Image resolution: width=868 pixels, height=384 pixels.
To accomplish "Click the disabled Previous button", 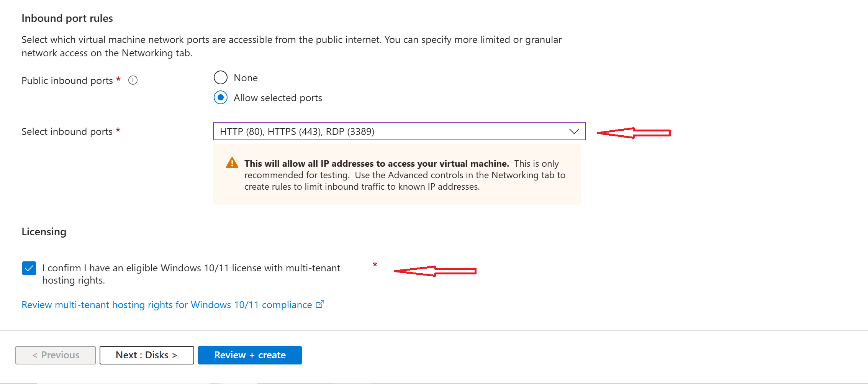I will click(x=56, y=355).
